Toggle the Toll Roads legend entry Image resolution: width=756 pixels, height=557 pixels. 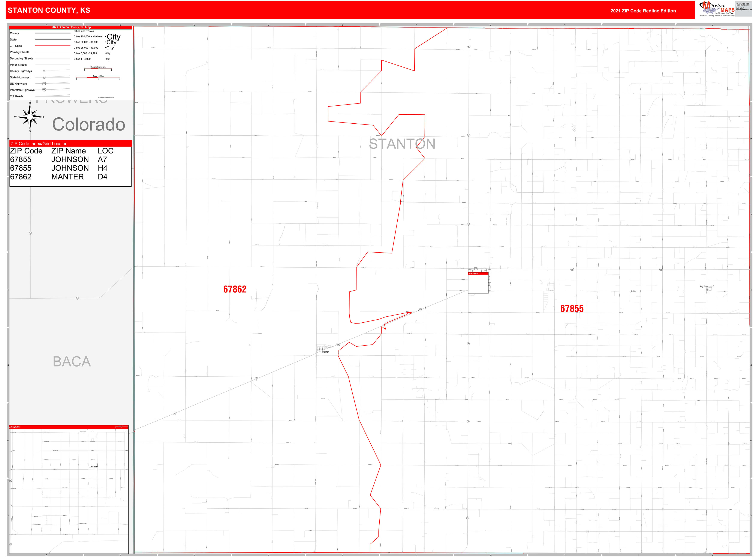(16, 96)
